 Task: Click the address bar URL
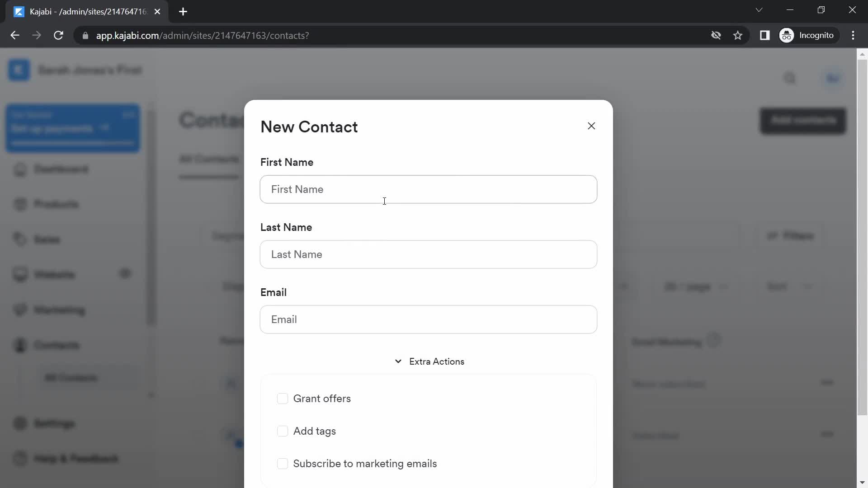click(x=203, y=35)
